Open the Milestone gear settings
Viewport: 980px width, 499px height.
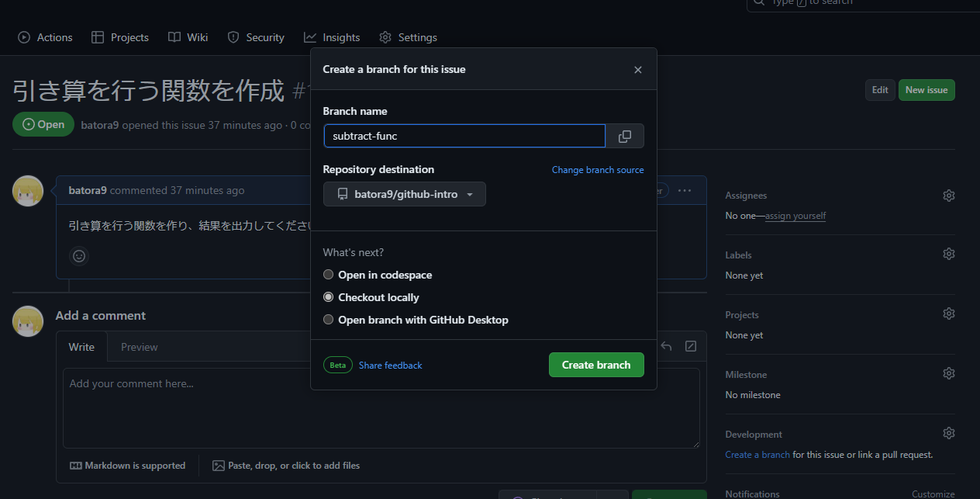(x=948, y=373)
